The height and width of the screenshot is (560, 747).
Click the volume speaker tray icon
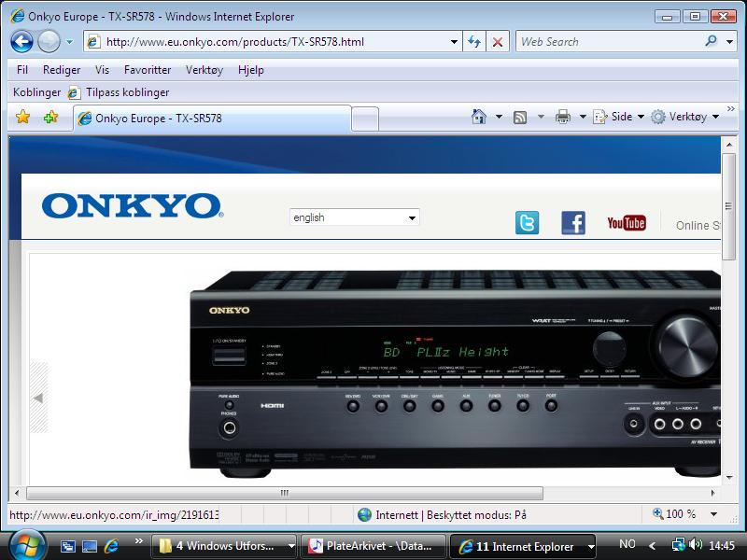pyautogui.click(x=696, y=545)
